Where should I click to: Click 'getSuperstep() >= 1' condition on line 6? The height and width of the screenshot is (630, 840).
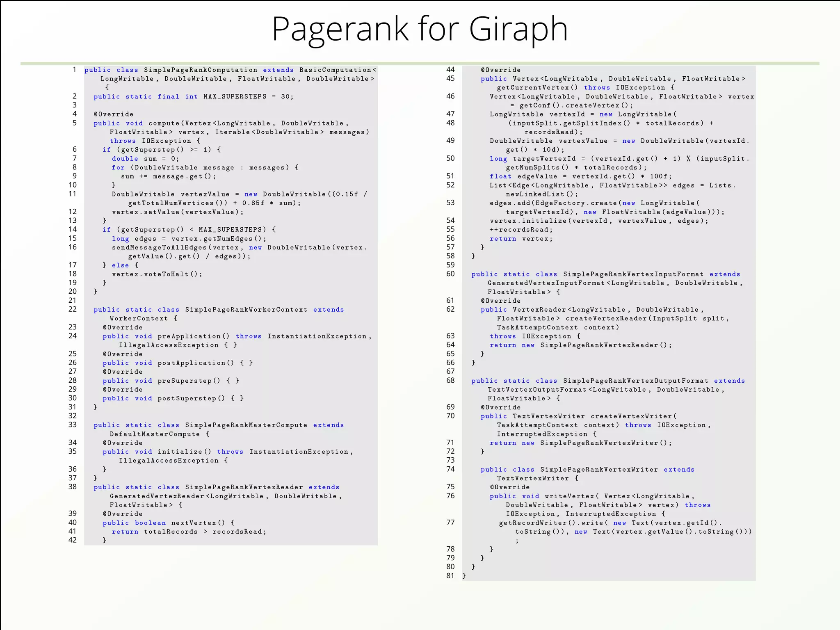(164, 150)
